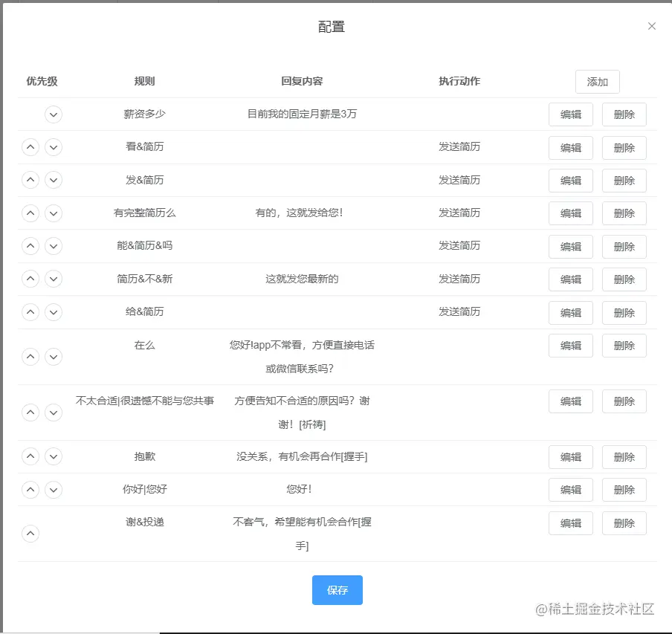Viewport: 672px width, 634px height.
Task: Edit the 抱歉 rule
Action: [571, 457]
